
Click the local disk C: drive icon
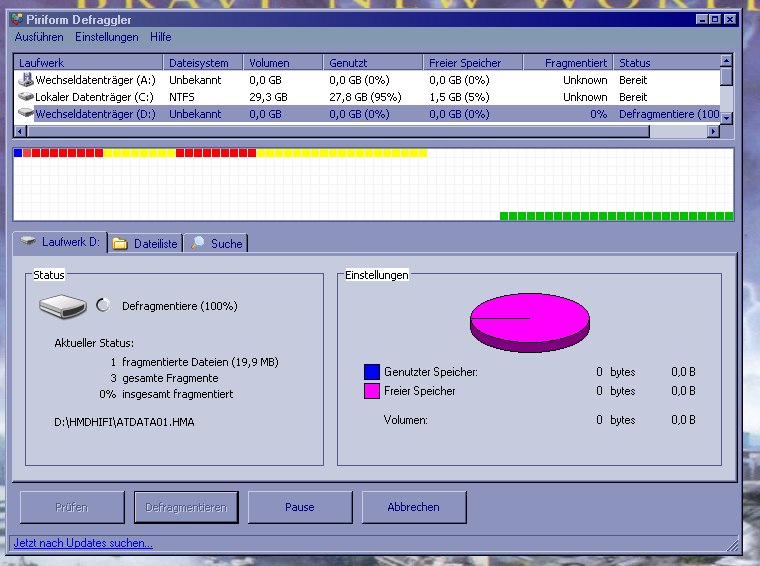point(26,97)
